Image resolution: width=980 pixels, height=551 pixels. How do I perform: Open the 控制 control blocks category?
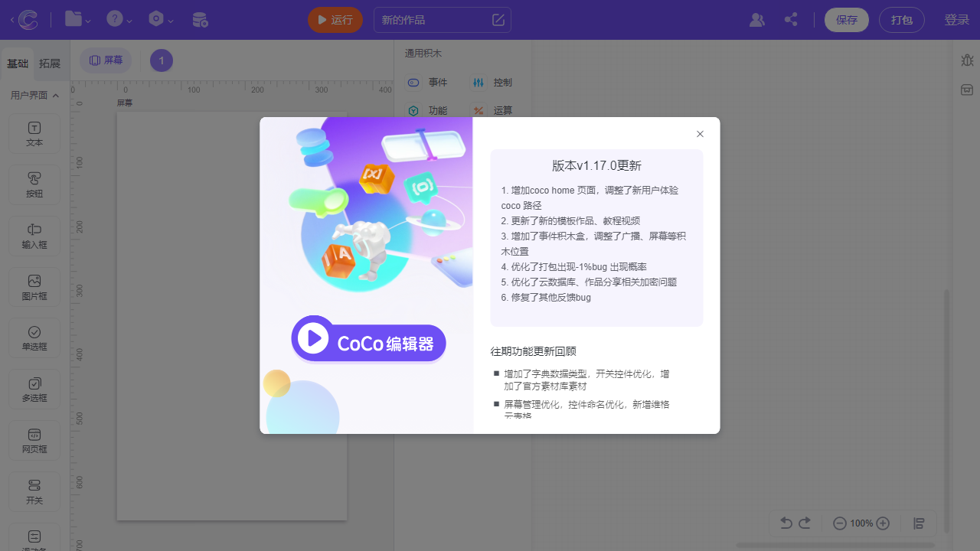pyautogui.click(x=493, y=83)
